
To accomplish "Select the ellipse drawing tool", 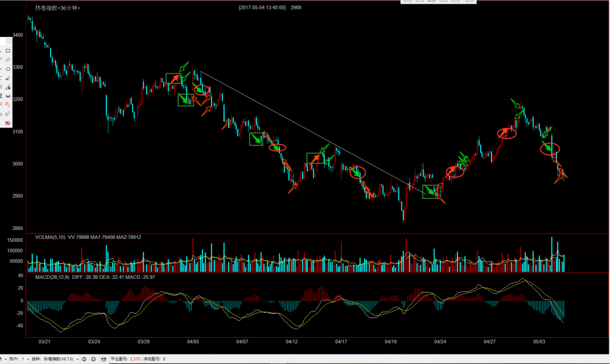I will (x=8, y=69).
